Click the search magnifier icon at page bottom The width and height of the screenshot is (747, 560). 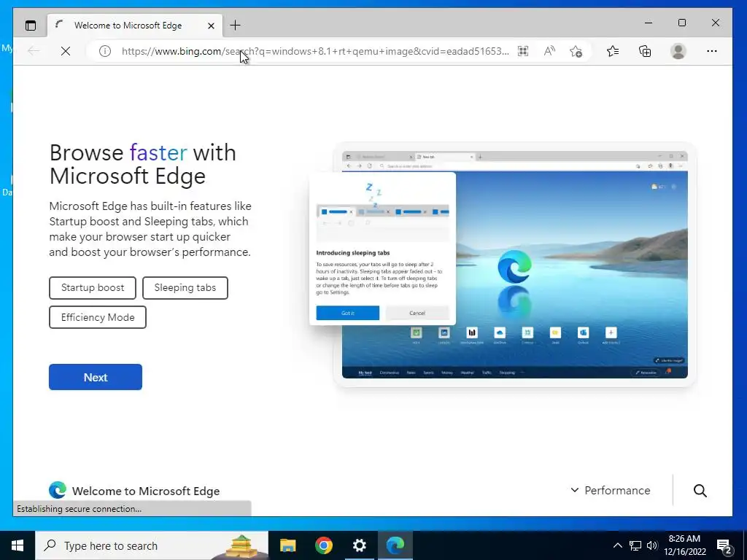coord(700,491)
